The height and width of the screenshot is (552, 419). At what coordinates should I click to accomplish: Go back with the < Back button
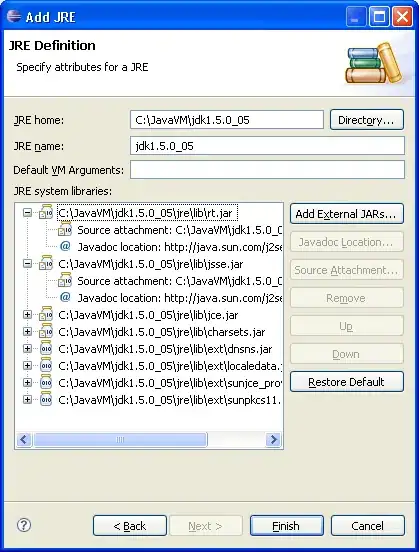coord(130,526)
